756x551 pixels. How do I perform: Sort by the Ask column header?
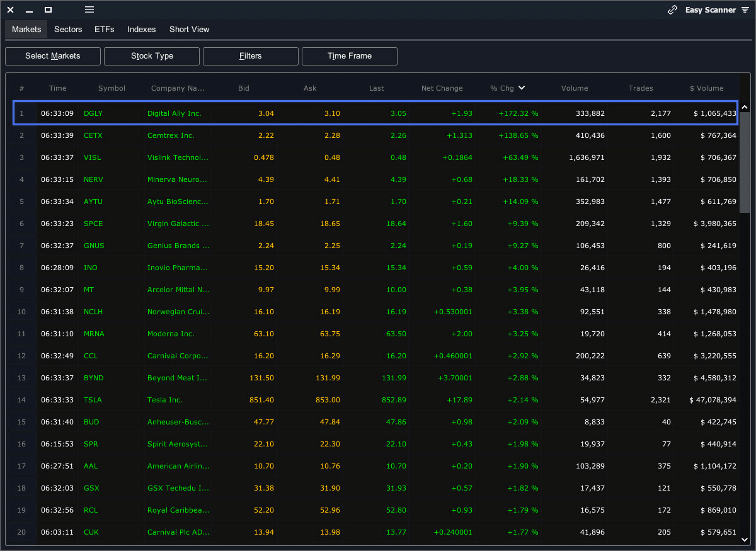click(310, 88)
